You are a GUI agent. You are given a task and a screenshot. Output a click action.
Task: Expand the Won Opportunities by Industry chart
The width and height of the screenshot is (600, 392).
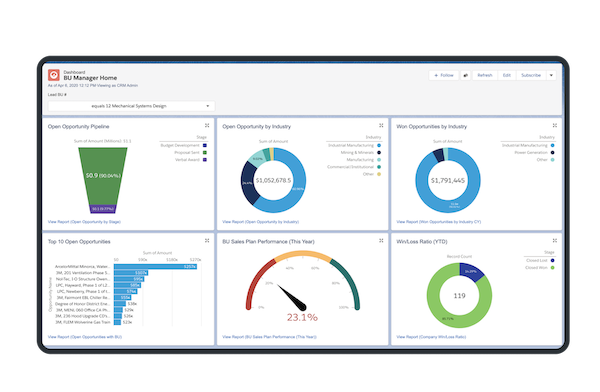click(x=555, y=126)
